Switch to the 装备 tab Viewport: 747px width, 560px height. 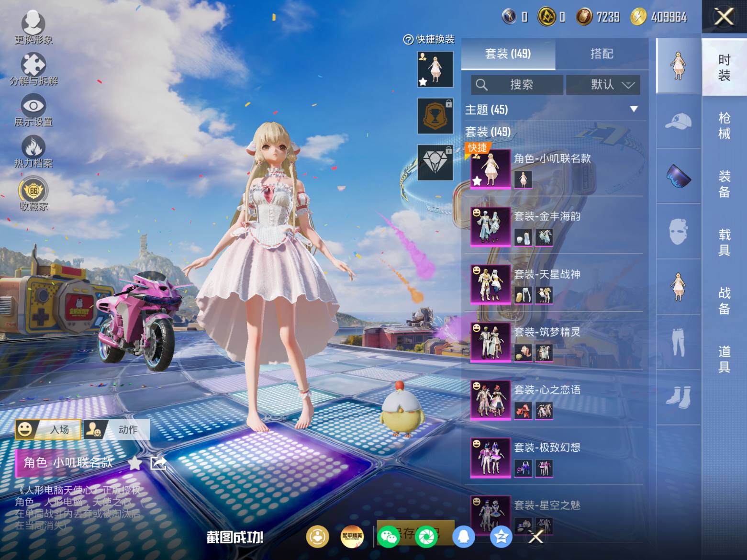[x=725, y=184]
